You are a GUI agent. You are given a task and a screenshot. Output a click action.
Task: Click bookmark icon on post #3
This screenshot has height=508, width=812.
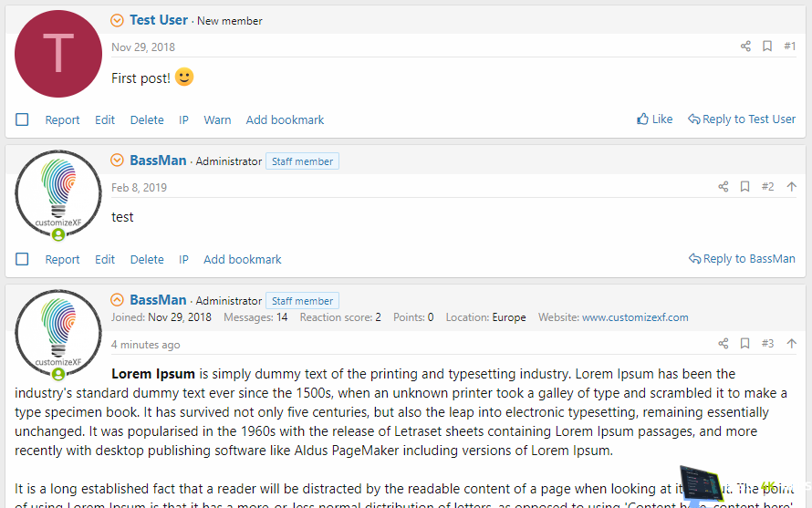pyautogui.click(x=744, y=344)
